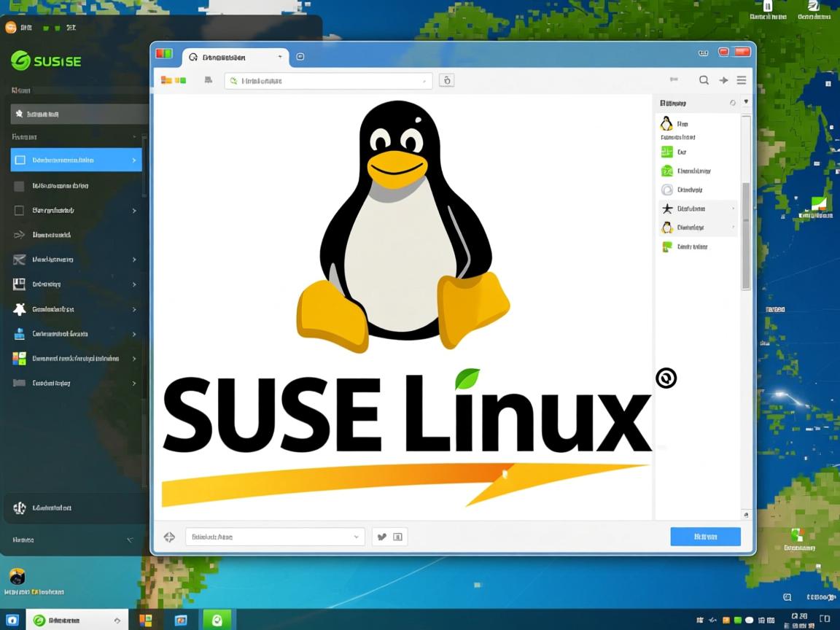Click the star icon entry in the right panel
Viewport: 840px width, 630px height.
pos(668,209)
